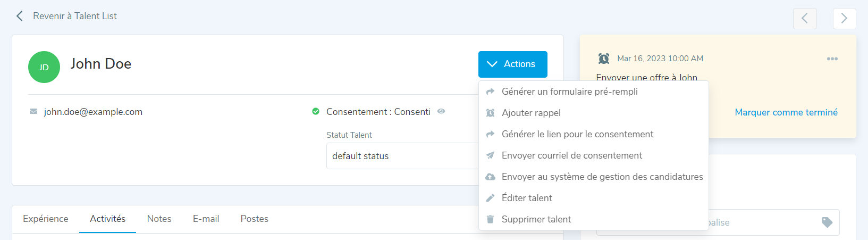This screenshot has height=240, width=868.
Task: Select Générer le lien pour le consentement
Action: 577,134
